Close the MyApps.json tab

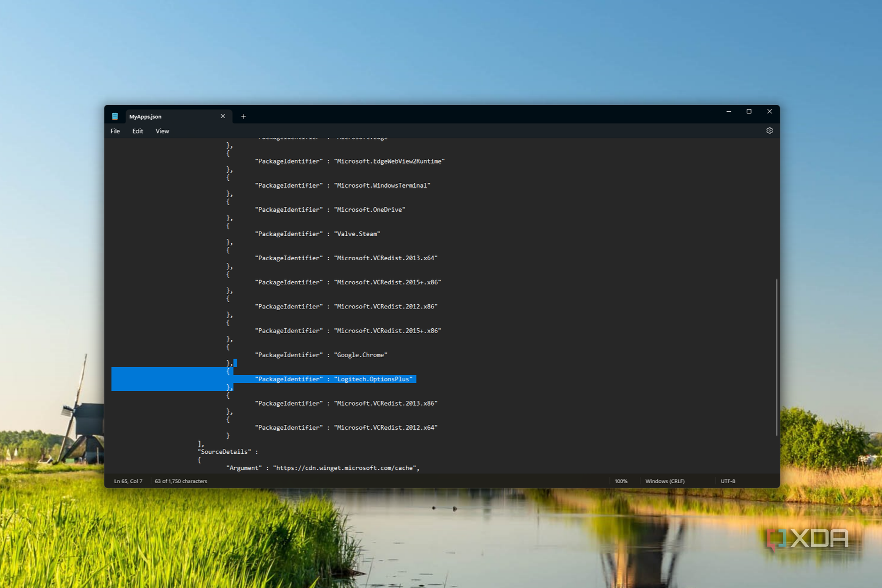click(223, 116)
